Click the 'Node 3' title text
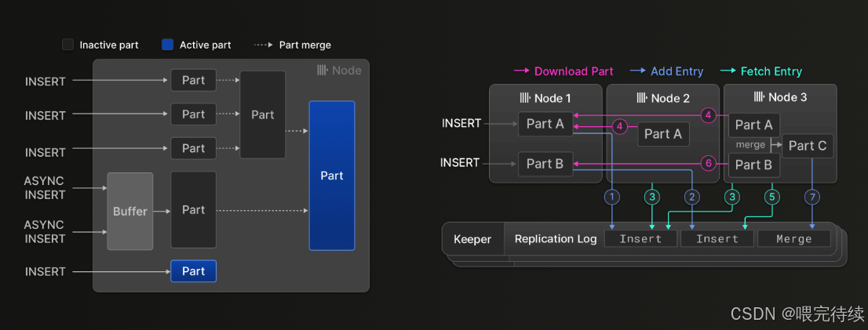The image size is (868, 330). pyautogui.click(x=788, y=97)
